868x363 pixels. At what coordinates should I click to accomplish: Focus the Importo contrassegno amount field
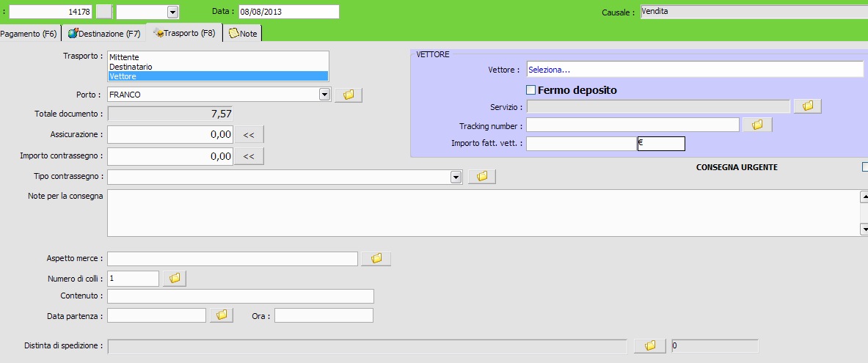(170, 157)
